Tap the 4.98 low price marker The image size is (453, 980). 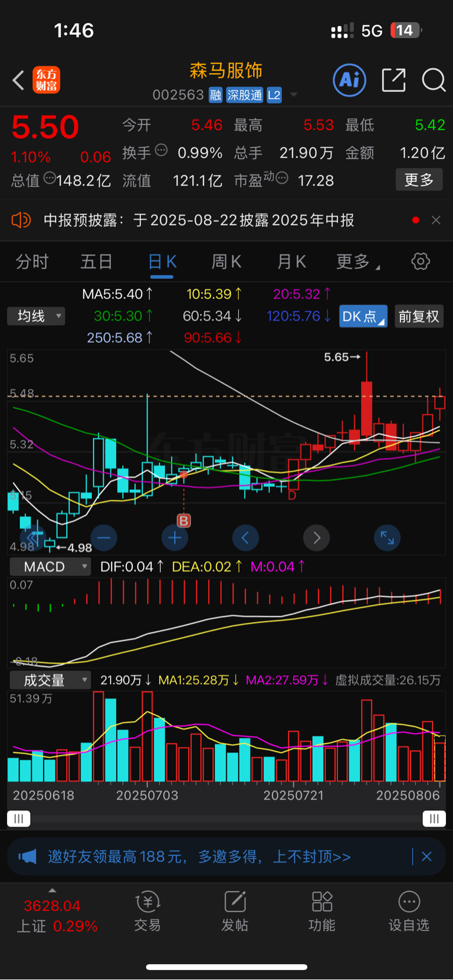pos(74,548)
